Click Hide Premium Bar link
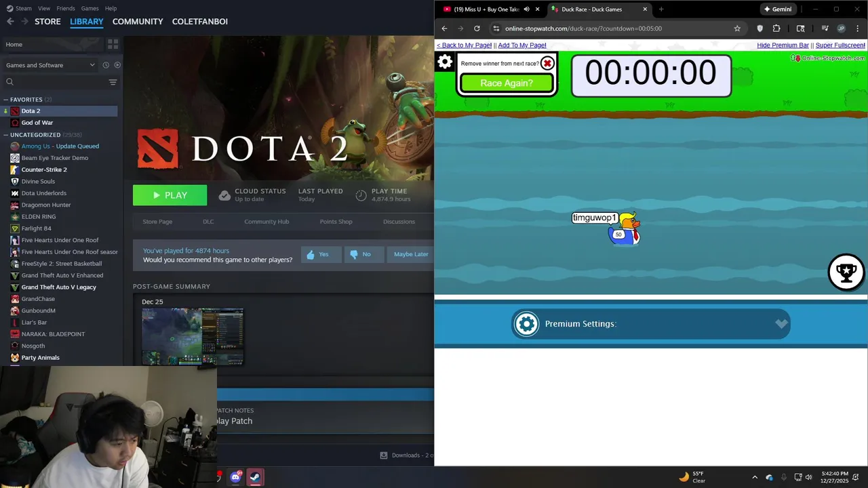This screenshot has height=488, width=868. (x=783, y=45)
